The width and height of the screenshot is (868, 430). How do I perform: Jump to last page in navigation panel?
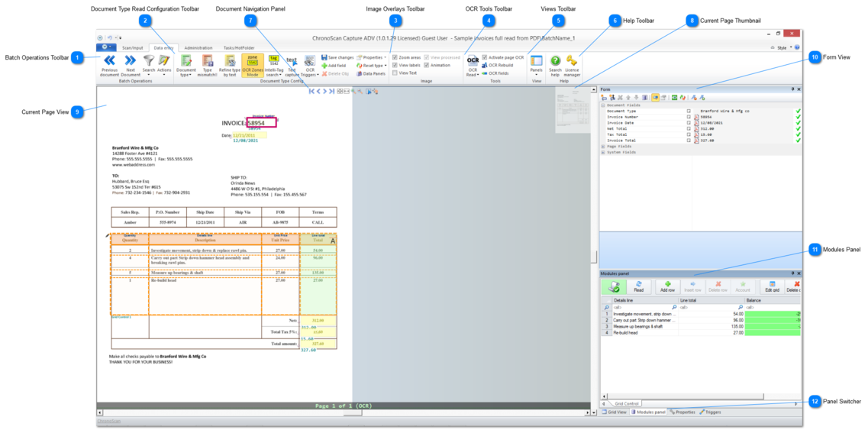click(331, 91)
